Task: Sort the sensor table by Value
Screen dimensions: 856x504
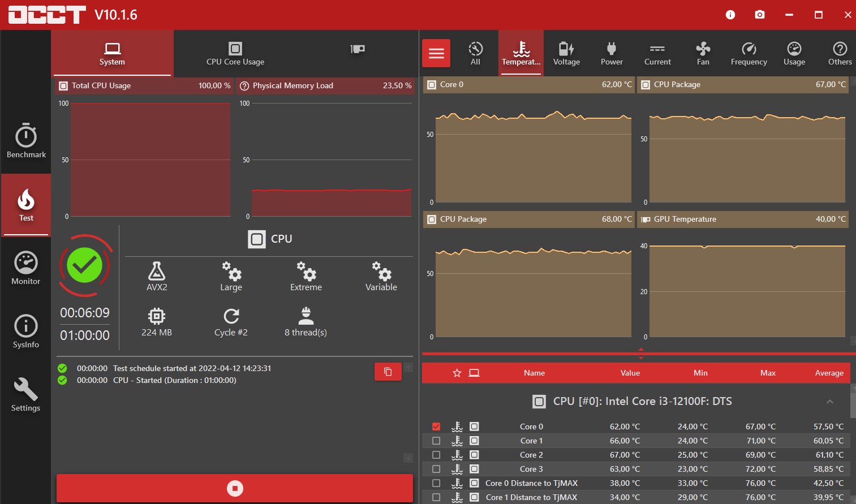Action: coord(630,373)
